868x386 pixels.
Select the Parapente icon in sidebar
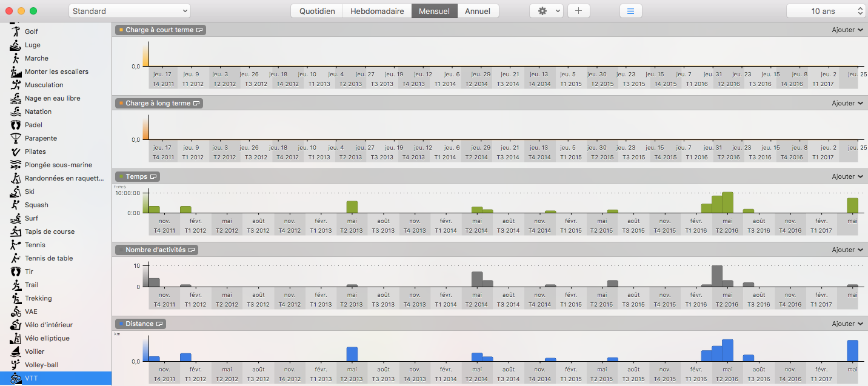(16, 138)
